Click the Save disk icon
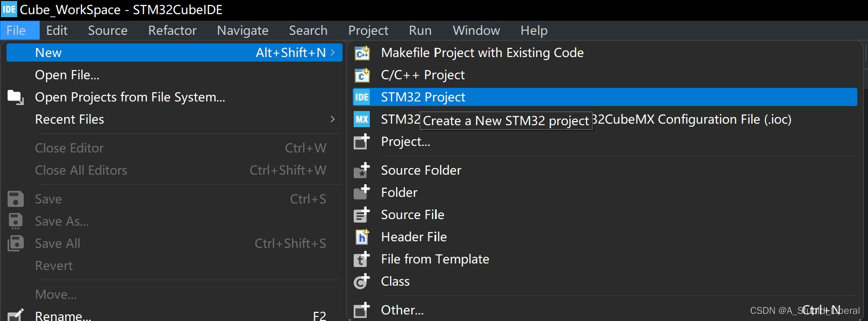 pyautogui.click(x=16, y=199)
